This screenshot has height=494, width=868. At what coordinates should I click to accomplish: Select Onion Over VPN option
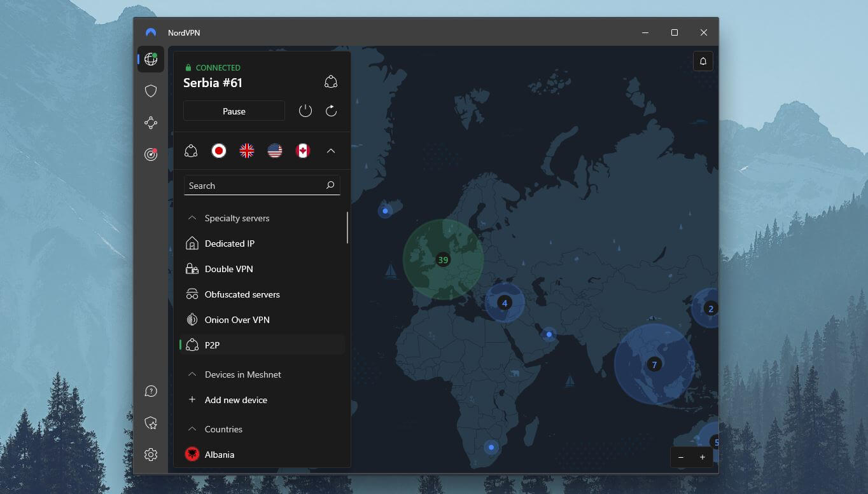[262, 320]
